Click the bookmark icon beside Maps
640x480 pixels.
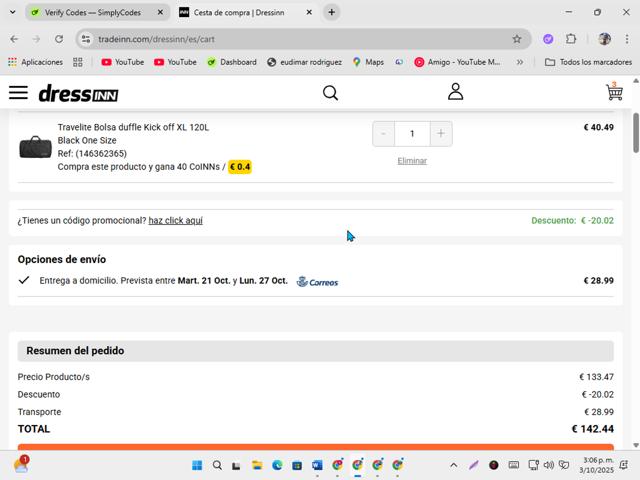pos(399,62)
